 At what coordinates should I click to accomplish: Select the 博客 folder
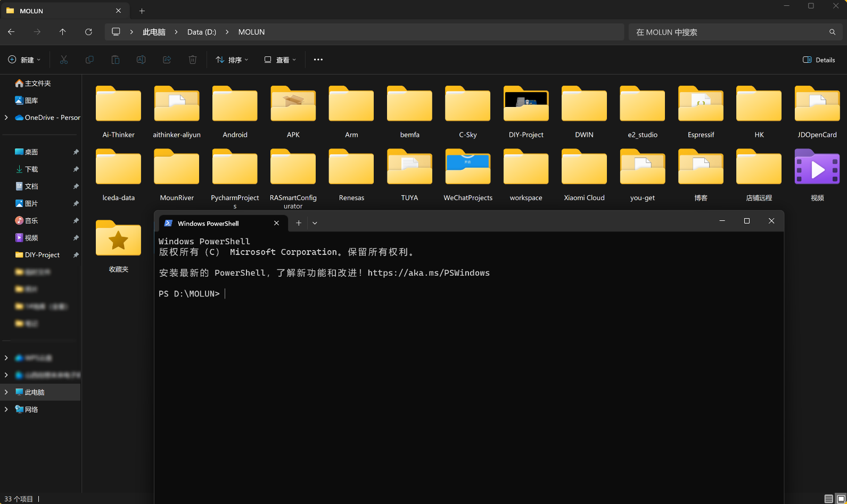click(x=701, y=175)
